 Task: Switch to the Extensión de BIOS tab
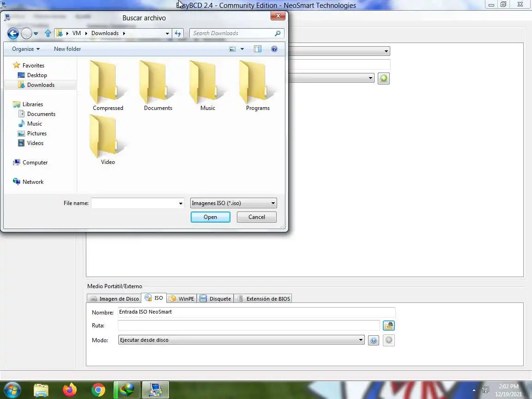(263, 299)
